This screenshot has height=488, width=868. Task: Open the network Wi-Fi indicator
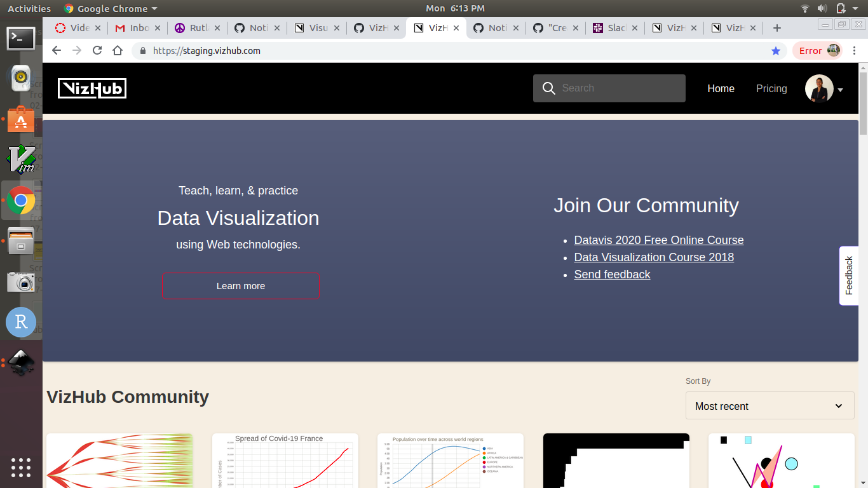coord(805,8)
